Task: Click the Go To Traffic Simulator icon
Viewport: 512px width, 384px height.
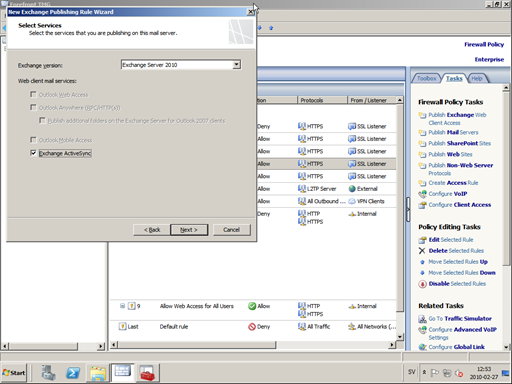Action: point(422,319)
